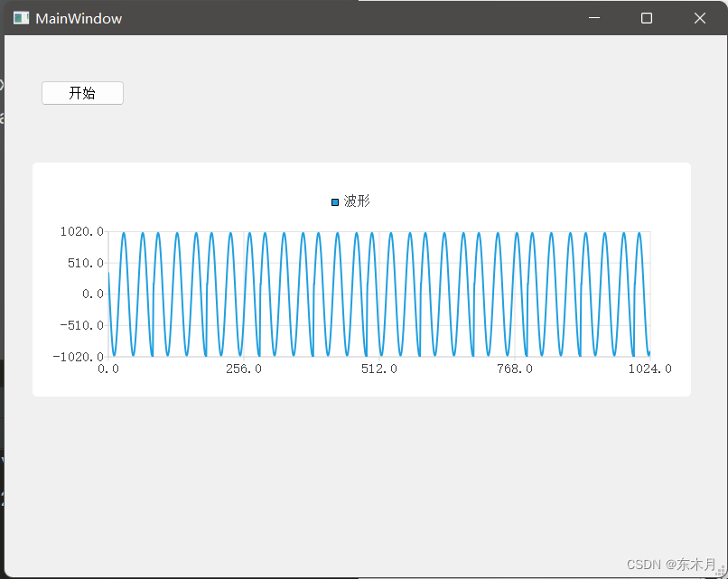The image size is (728, 579).
Task: Toggle the 波形 legend color marker
Action: (335, 202)
